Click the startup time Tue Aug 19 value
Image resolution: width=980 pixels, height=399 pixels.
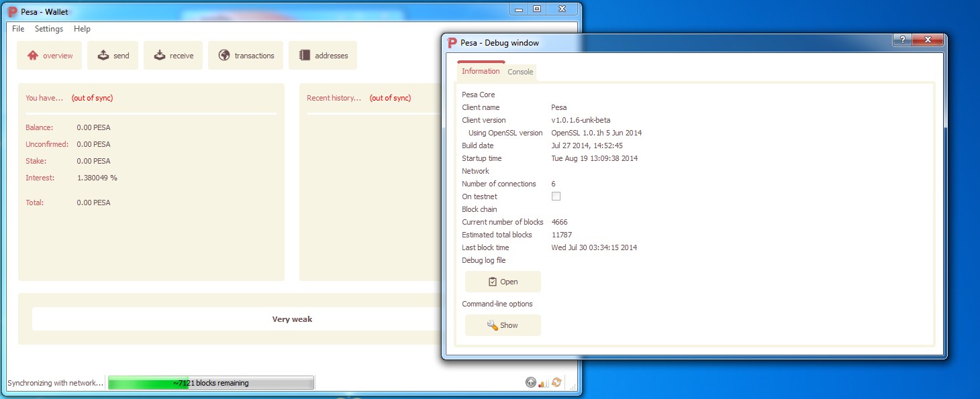594,158
